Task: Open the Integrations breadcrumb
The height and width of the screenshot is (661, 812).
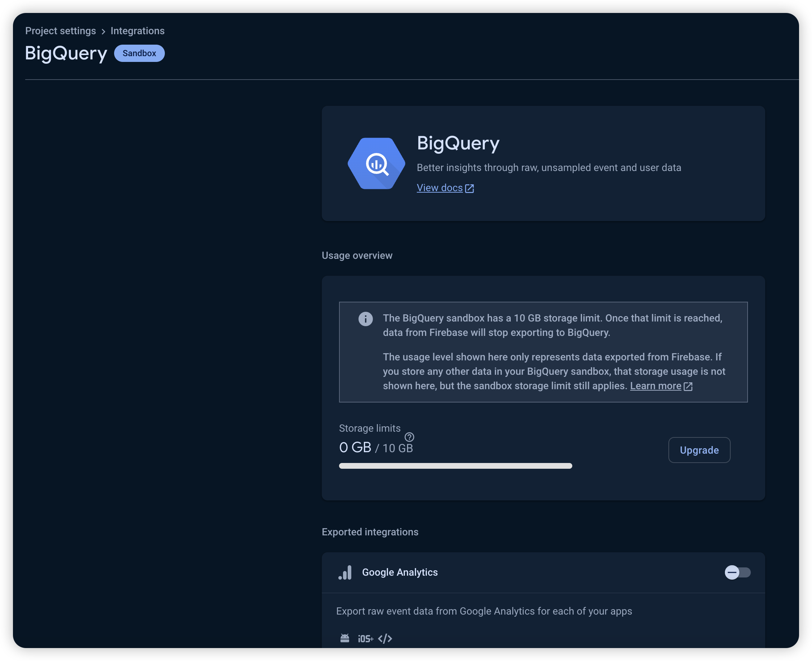Action: [x=137, y=31]
